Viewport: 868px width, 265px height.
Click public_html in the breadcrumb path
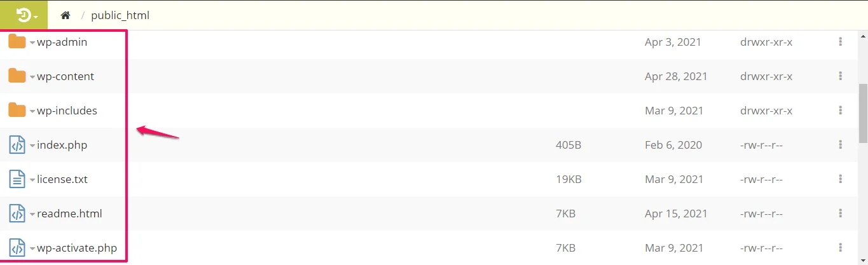(120, 15)
